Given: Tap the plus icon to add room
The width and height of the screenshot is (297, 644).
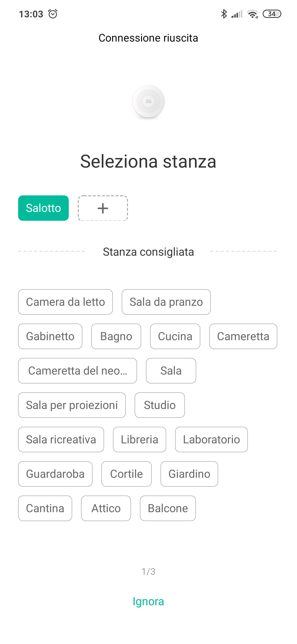Looking at the screenshot, I should (x=103, y=208).
